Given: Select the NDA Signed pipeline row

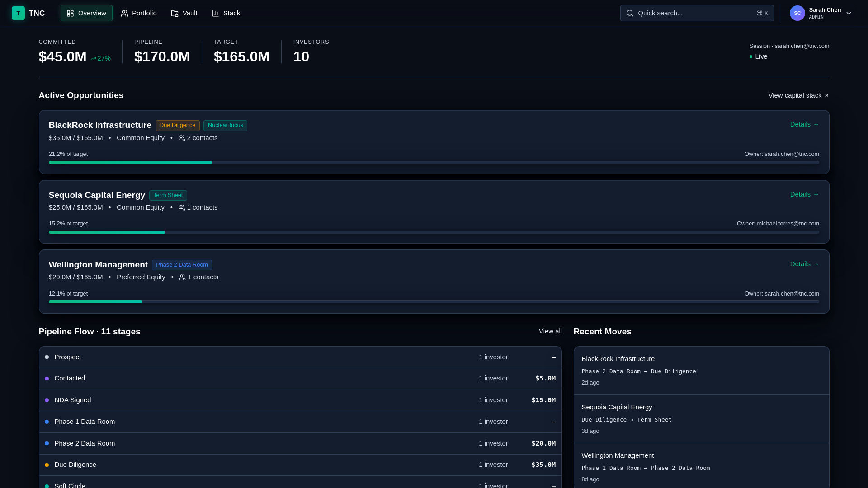Looking at the screenshot, I should point(300,400).
